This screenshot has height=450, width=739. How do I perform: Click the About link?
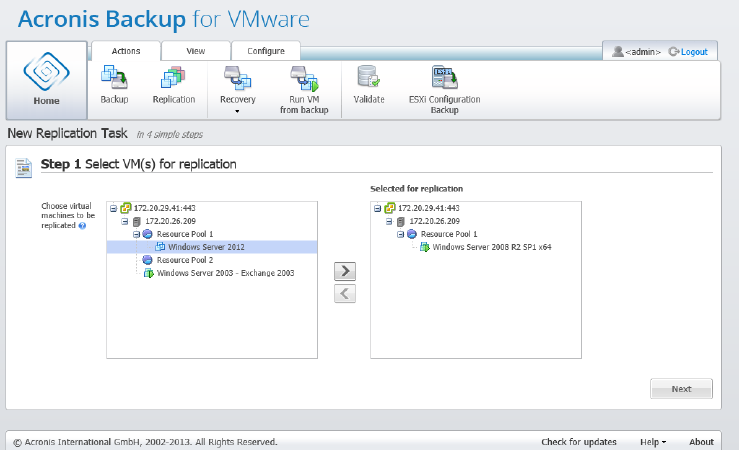point(701,442)
